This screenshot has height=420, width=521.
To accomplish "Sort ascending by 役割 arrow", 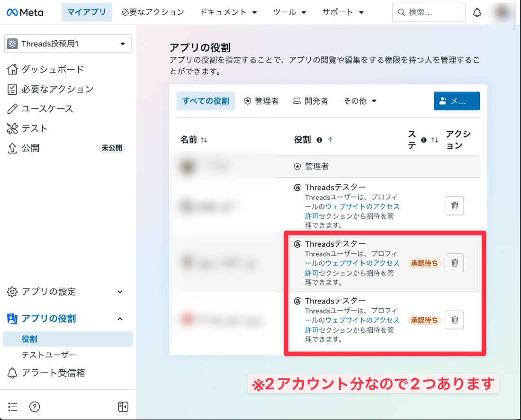I will pyautogui.click(x=330, y=140).
